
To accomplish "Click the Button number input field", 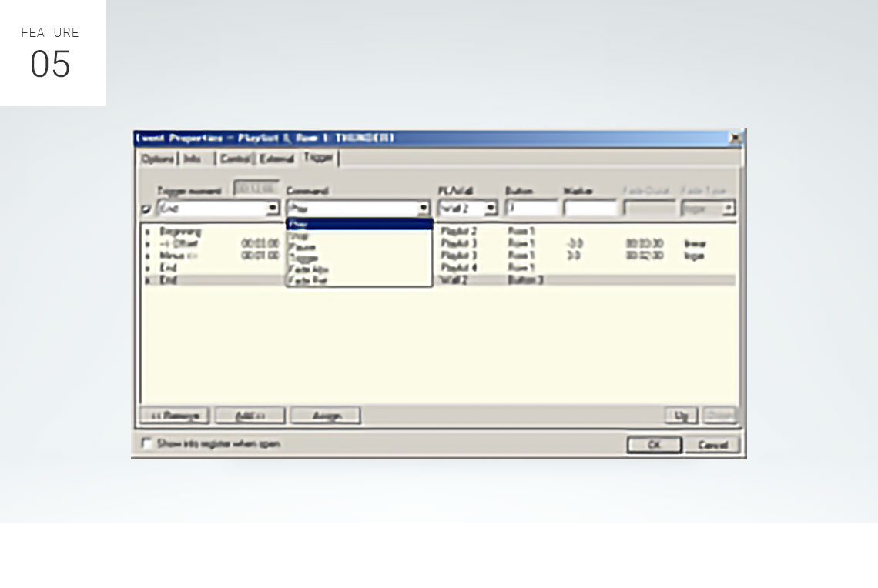I will click(x=531, y=209).
